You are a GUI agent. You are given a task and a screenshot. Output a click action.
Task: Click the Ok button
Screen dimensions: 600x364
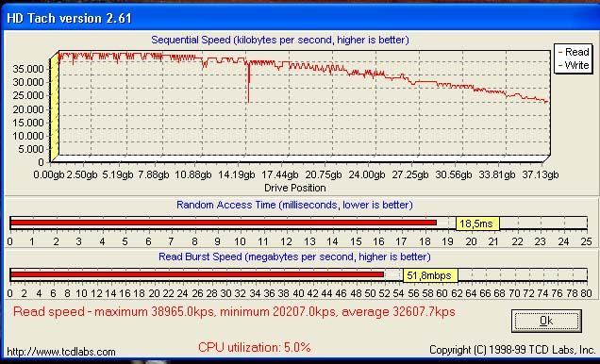click(x=546, y=321)
